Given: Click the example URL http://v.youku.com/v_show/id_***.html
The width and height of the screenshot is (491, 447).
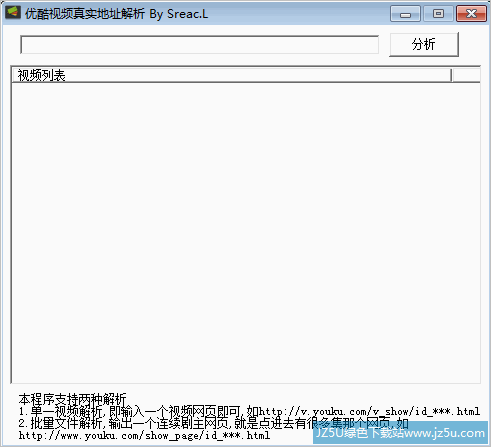Looking at the screenshot, I should pyautogui.click(x=369, y=411).
